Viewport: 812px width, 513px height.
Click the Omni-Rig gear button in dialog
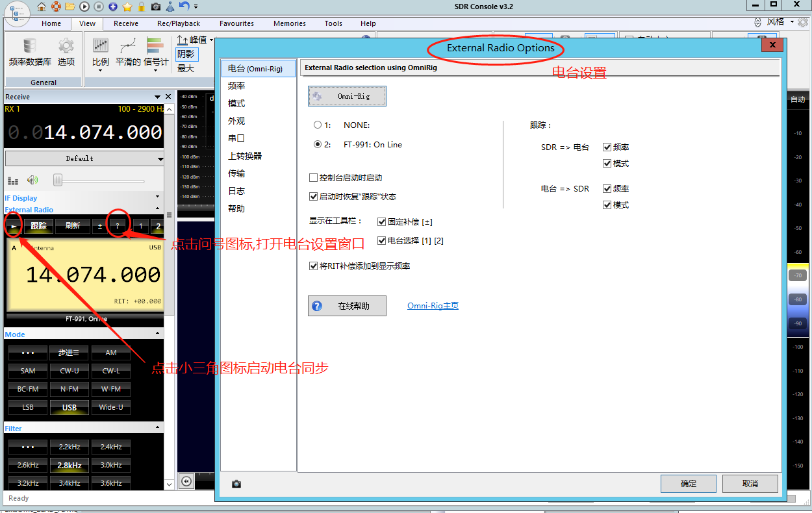pyautogui.click(x=347, y=96)
